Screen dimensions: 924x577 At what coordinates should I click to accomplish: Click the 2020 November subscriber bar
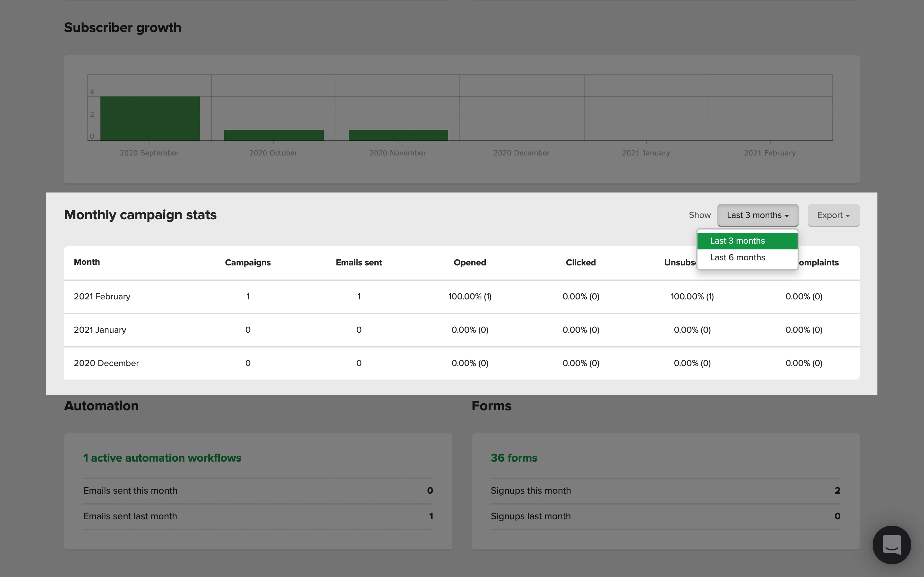click(398, 135)
